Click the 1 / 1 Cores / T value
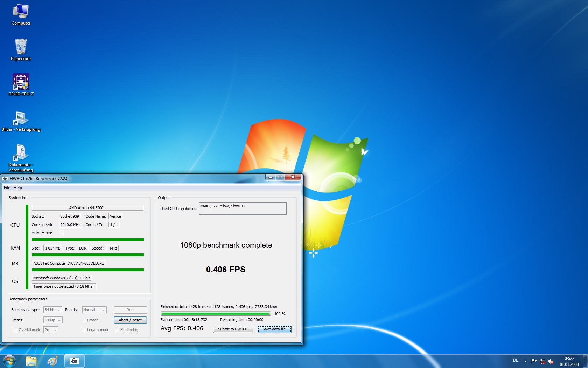The width and height of the screenshot is (588, 368). point(114,225)
